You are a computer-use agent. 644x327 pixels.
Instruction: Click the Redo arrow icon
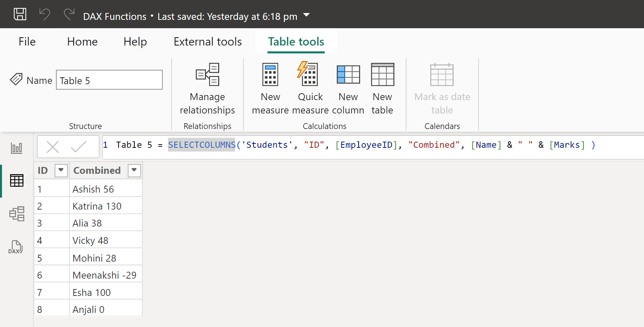click(69, 14)
